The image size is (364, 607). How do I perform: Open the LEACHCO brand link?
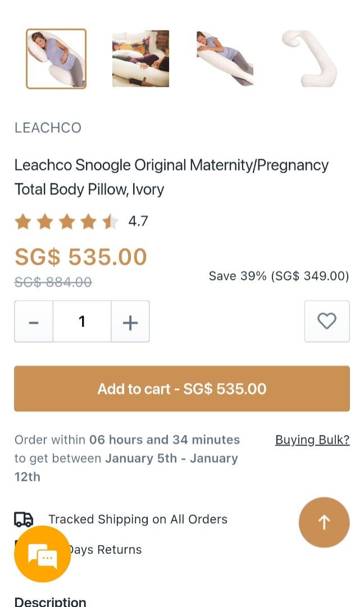(x=48, y=128)
